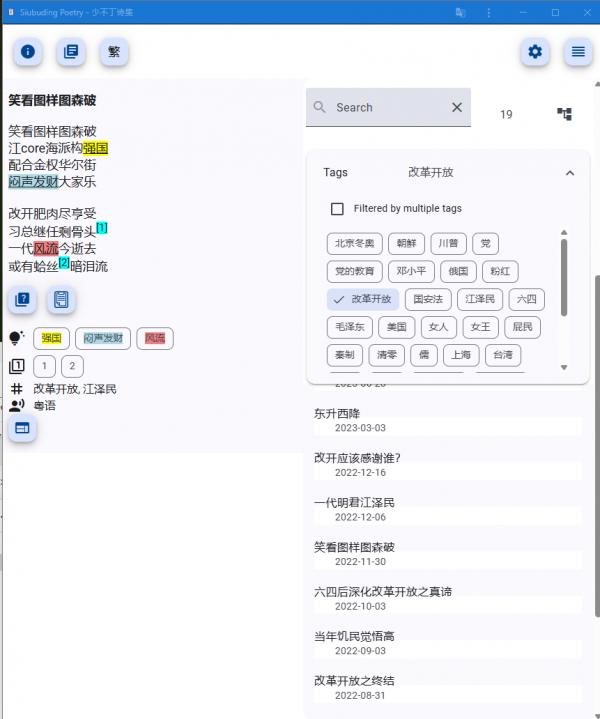The width and height of the screenshot is (600, 719).
Task: Deselect the checked 改革开放 tag chip
Action: [x=363, y=299]
